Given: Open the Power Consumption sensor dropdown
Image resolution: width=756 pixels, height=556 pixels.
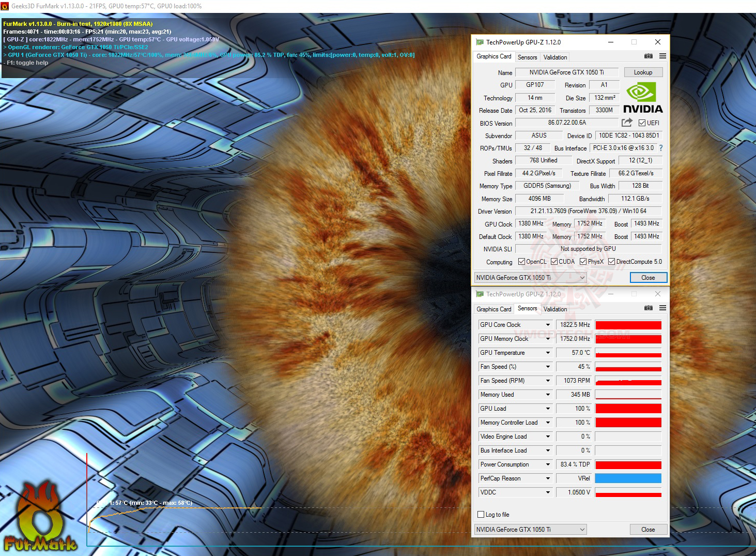Looking at the screenshot, I should (548, 464).
